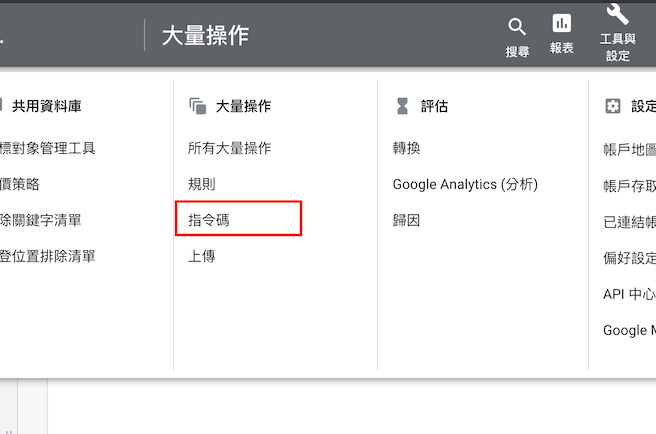The image size is (656, 434).
Task: Open 所有大量操作 menu item
Action: point(229,148)
